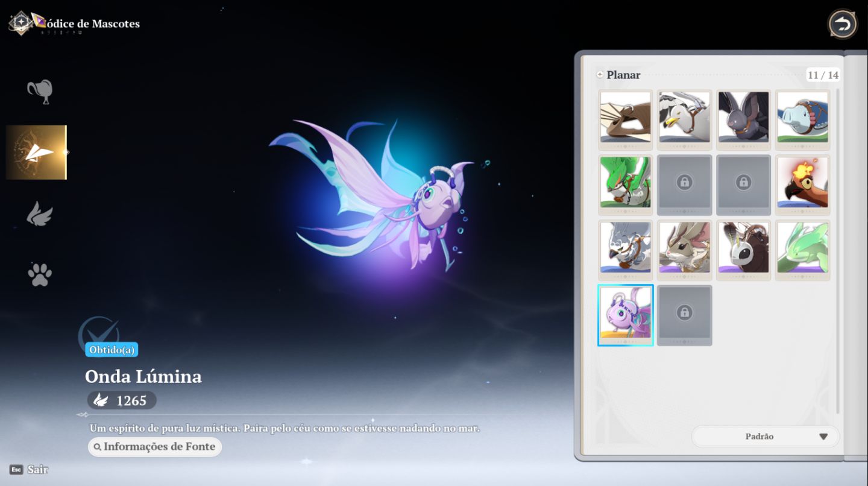
Task: Select the rabbit mount thumbnail
Action: pos(684,250)
